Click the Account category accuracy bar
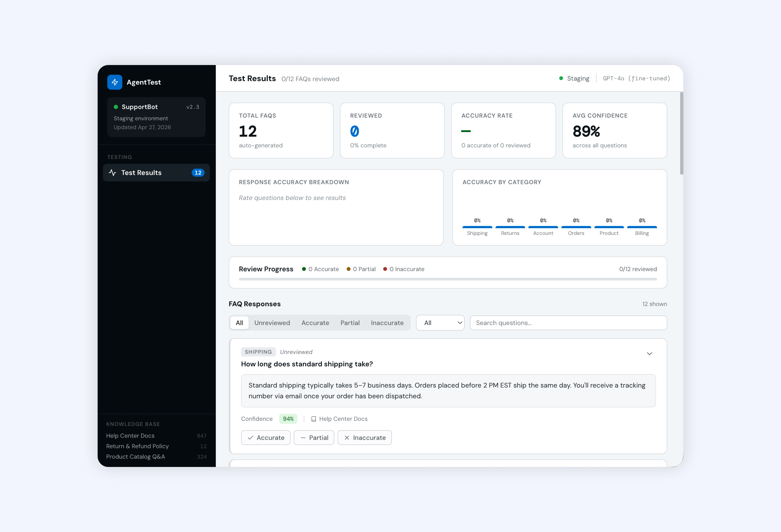Screen dimensions: 781x532 click(x=543, y=227)
